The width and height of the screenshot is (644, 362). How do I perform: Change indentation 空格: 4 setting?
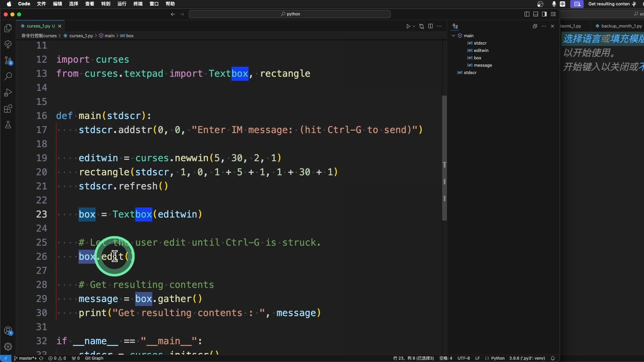445,358
